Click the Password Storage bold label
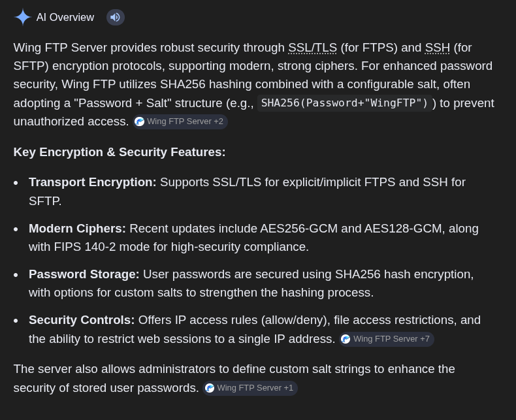The image size is (516, 420). click(x=84, y=274)
